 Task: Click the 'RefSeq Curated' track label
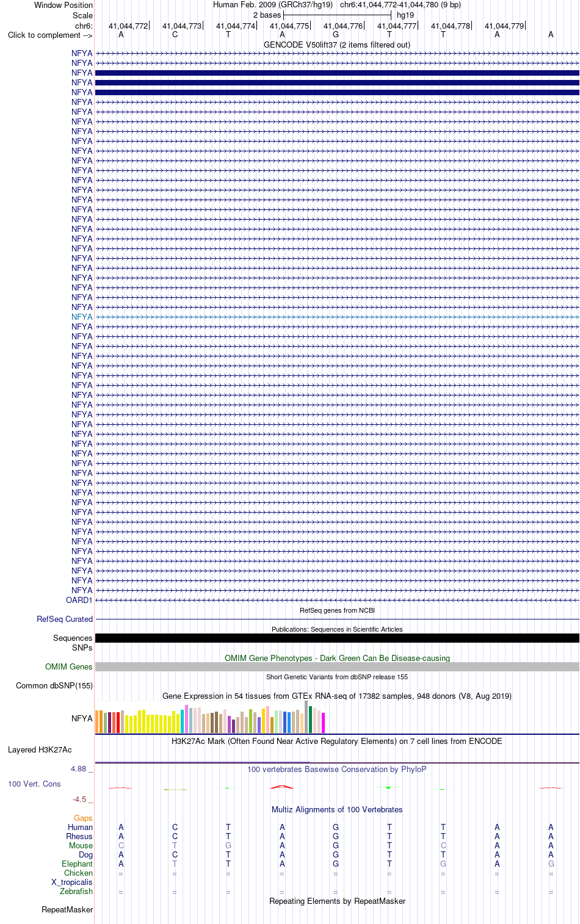[65, 619]
